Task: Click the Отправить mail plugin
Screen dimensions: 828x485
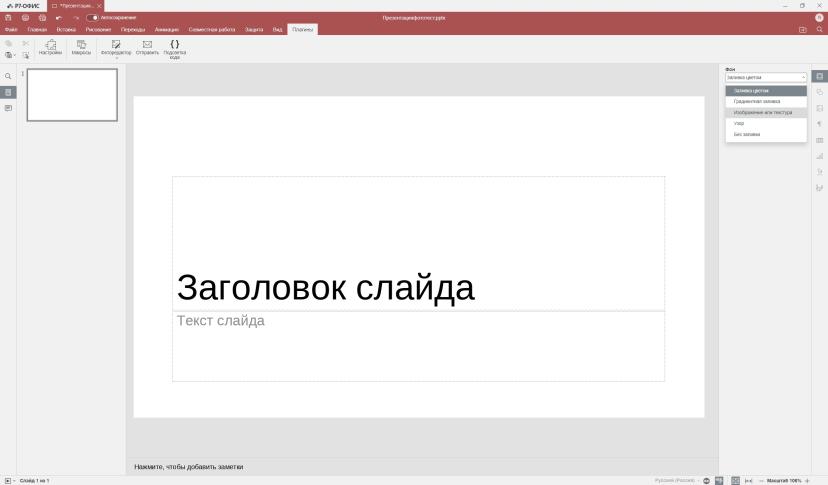Action: (x=147, y=47)
